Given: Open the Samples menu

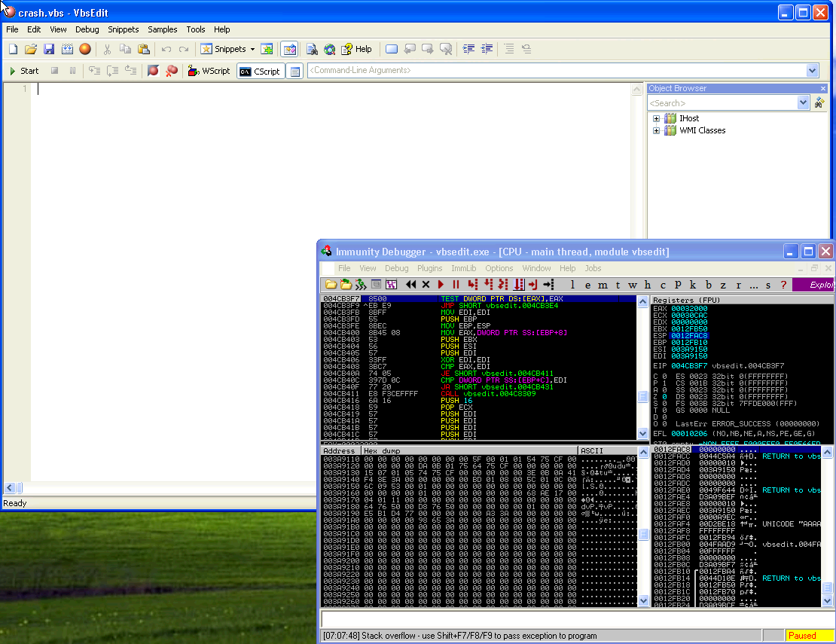Looking at the screenshot, I should point(163,29).
